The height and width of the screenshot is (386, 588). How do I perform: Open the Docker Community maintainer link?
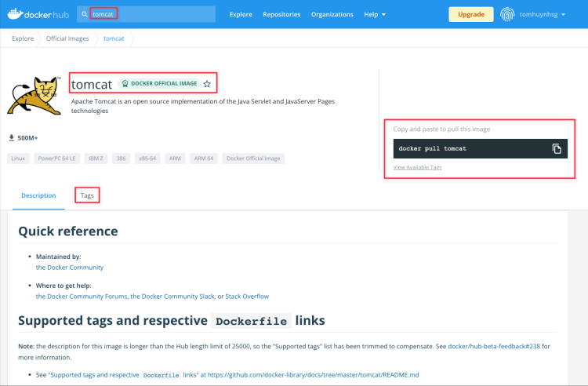coord(70,267)
